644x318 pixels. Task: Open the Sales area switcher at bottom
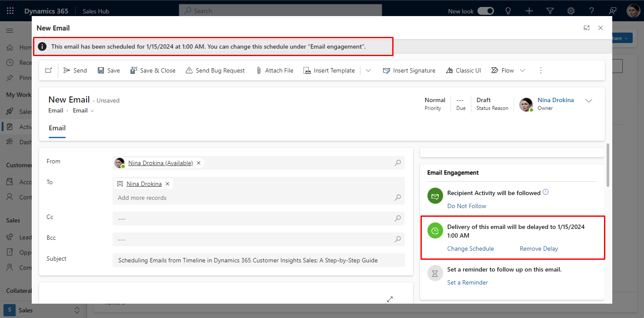[42, 310]
